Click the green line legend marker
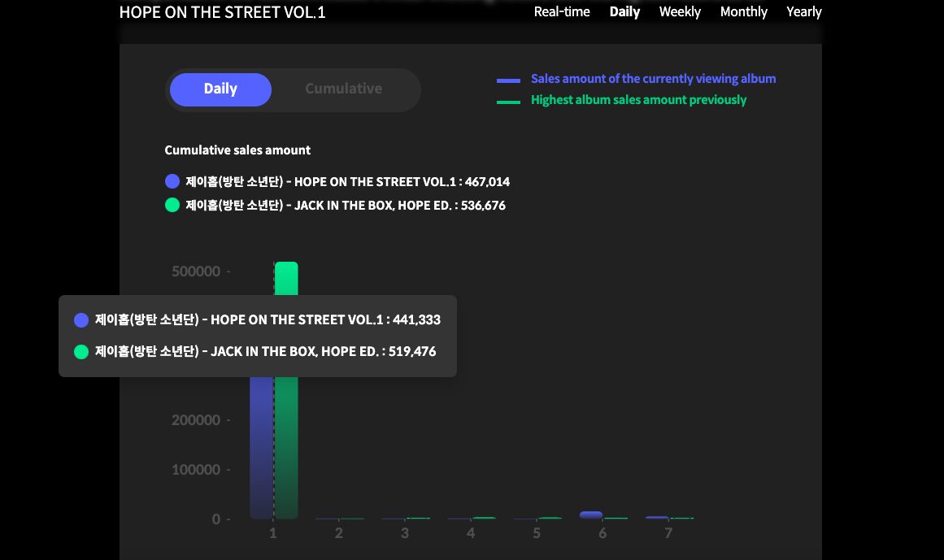Viewport: 944px width, 560px height. pos(508,102)
